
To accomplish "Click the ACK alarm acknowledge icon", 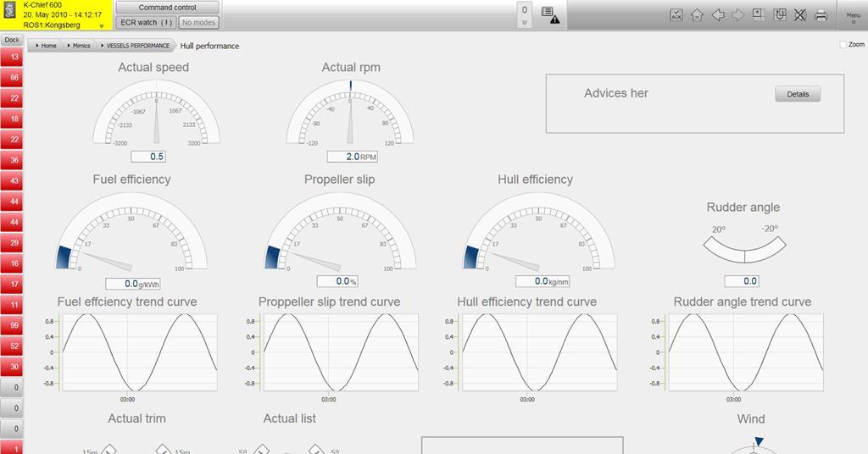I will coord(676,15).
